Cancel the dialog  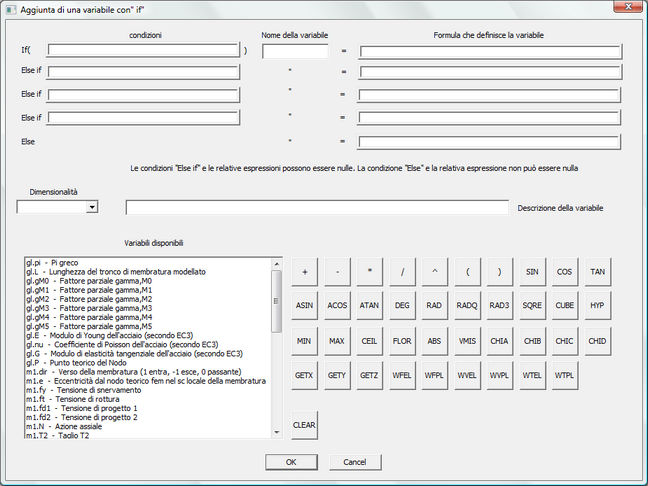355,462
